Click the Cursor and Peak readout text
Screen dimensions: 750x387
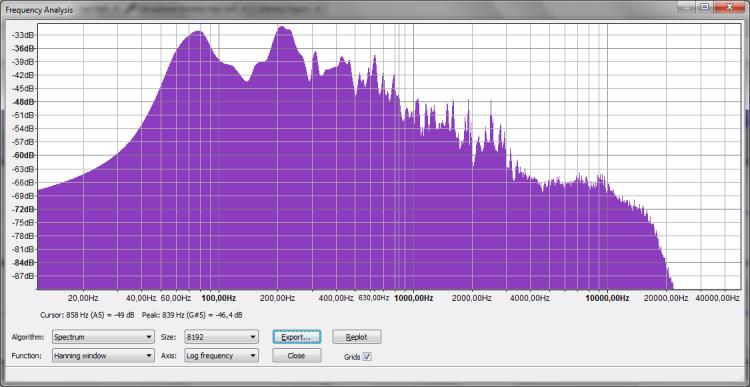142,315
